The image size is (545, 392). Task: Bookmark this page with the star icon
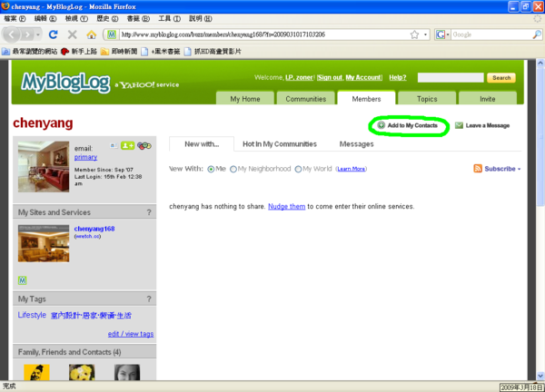[x=414, y=34]
